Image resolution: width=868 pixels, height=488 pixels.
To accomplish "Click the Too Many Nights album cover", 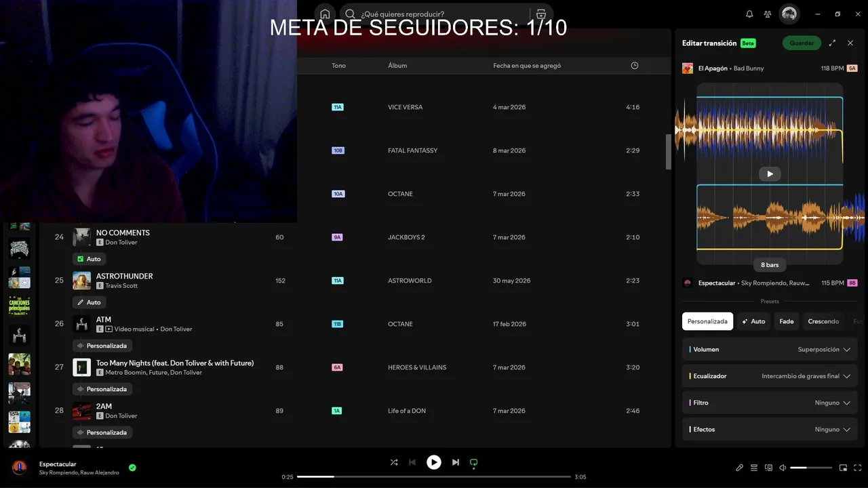I will [x=82, y=367].
